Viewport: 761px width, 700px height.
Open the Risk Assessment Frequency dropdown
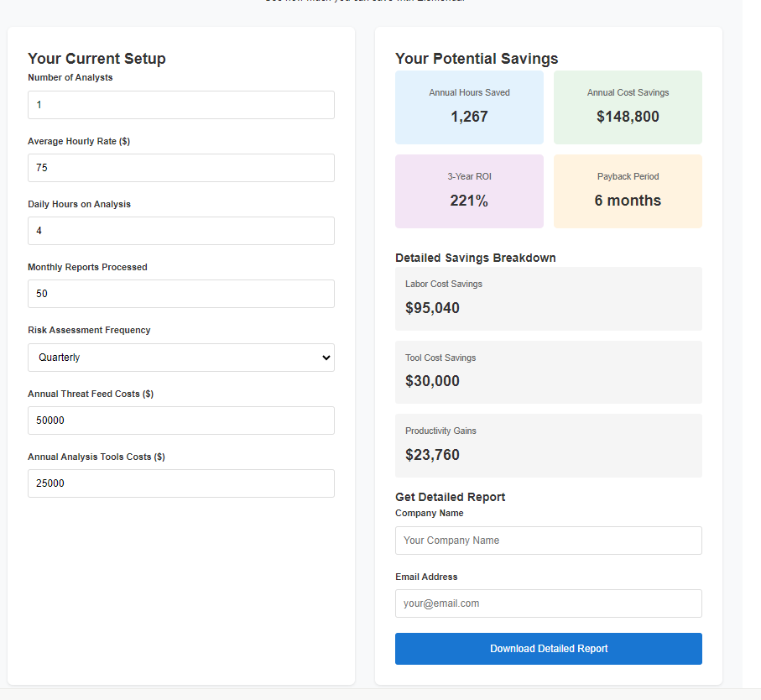pyautogui.click(x=180, y=358)
